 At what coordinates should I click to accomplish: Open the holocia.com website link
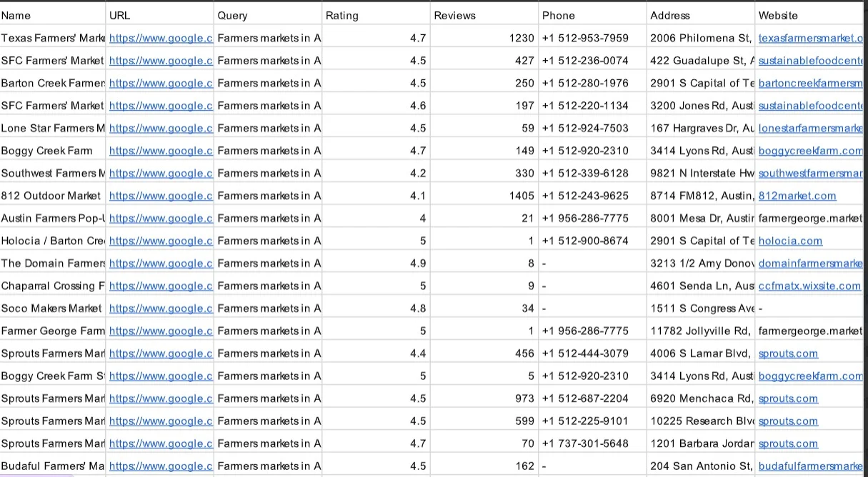[x=790, y=241]
